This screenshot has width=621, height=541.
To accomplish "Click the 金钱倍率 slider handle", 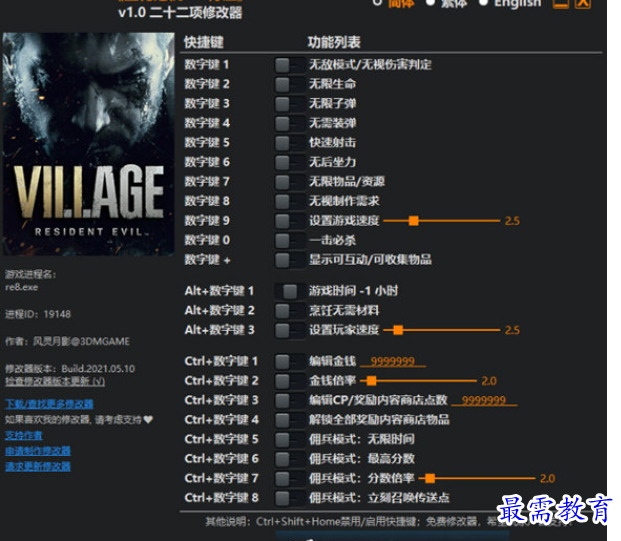I will pos(371,381).
